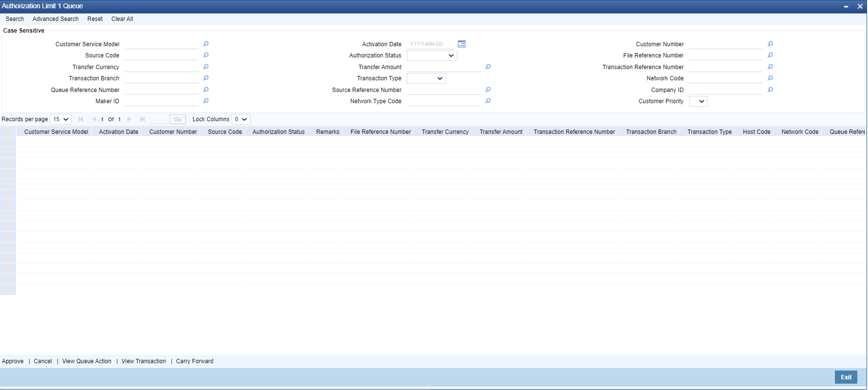This screenshot has width=868, height=390.
Task: Click the Cancel action link
Action: [x=43, y=361]
